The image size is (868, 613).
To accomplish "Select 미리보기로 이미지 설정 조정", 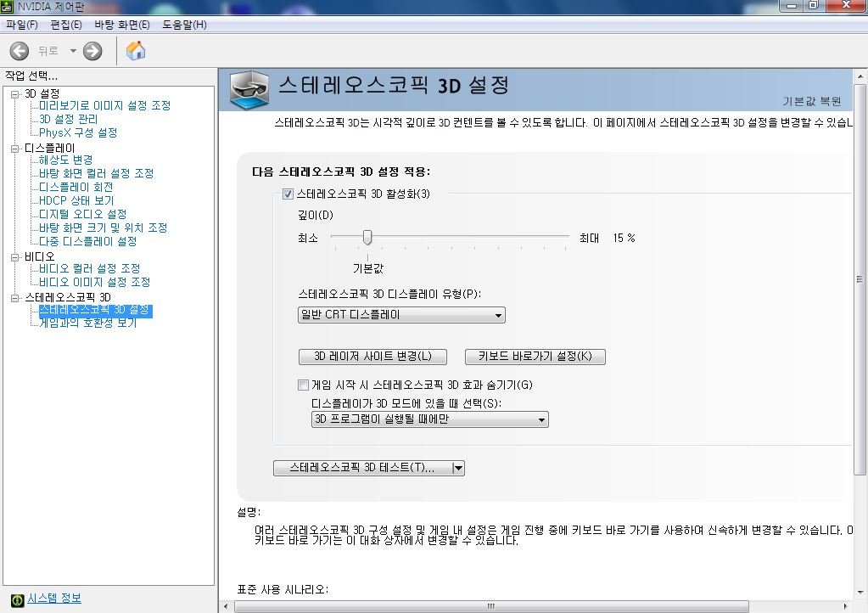I will (x=104, y=105).
